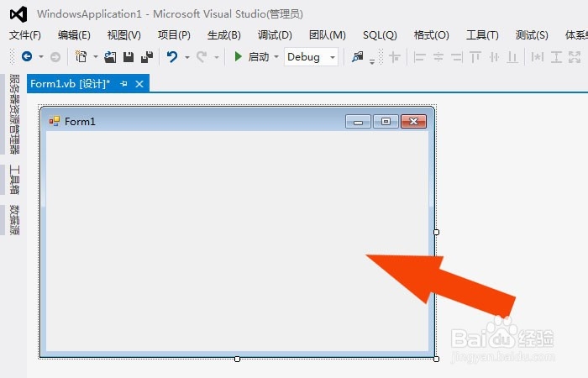The height and width of the screenshot is (378, 588).
Task: Open the 文件(F) menu
Action: pos(25,35)
